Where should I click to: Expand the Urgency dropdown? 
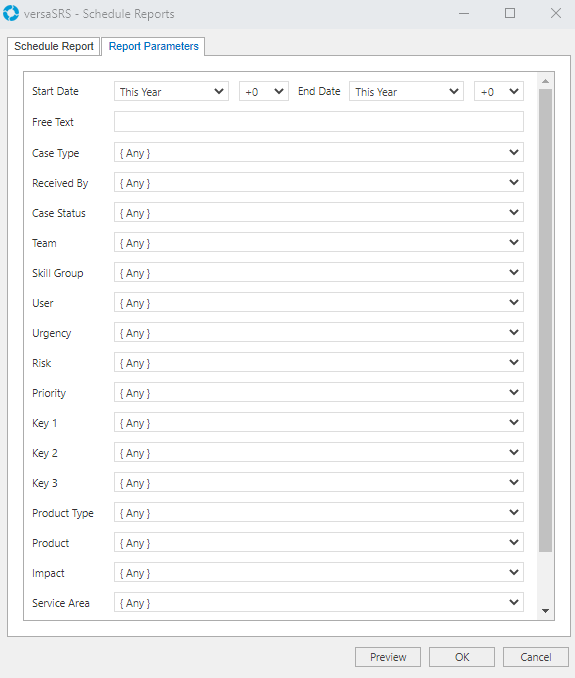coord(319,332)
